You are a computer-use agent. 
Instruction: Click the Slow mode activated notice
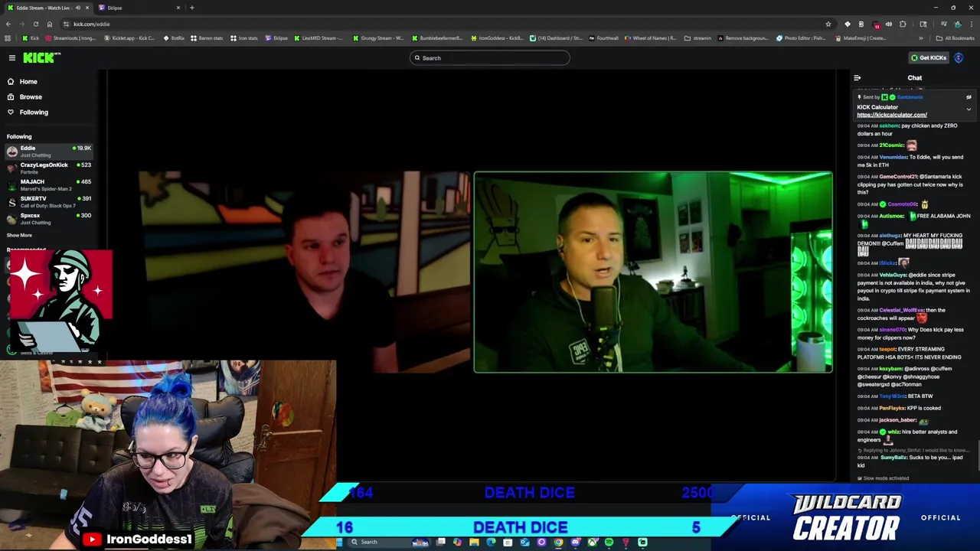(883, 478)
